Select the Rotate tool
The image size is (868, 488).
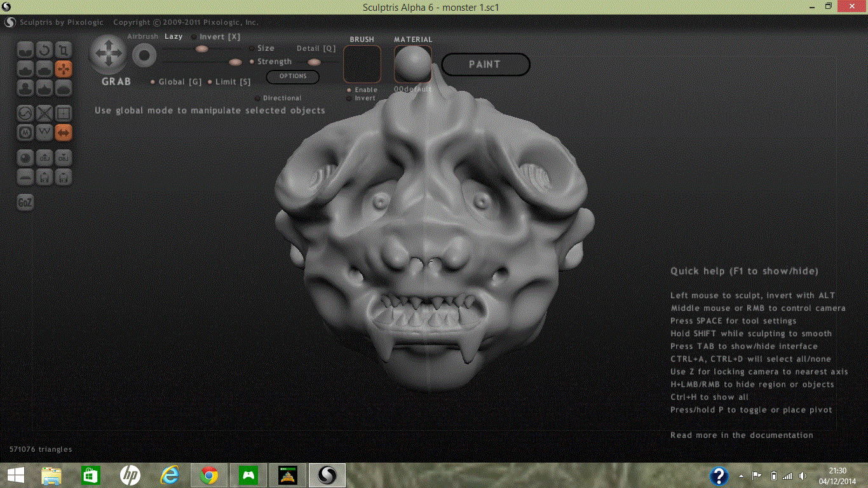(44, 49)
